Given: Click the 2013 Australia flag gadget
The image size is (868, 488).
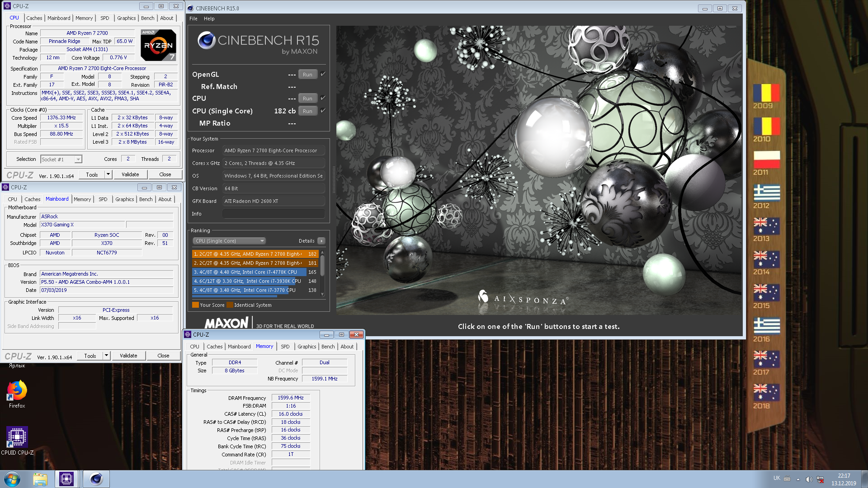Looking at the screenshot, I should (x=766, y=226).
